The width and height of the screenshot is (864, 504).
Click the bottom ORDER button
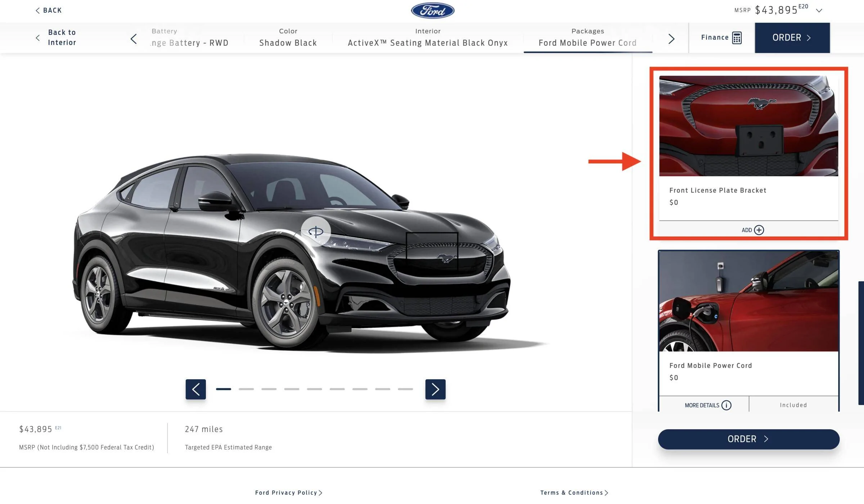click(748, 439)
